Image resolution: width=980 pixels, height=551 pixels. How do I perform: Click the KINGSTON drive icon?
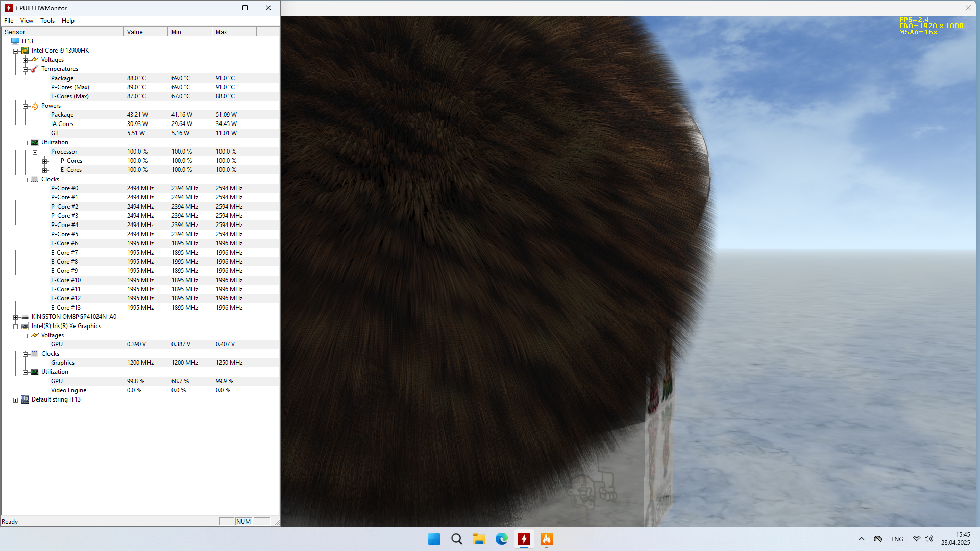(x=25, y=317)
